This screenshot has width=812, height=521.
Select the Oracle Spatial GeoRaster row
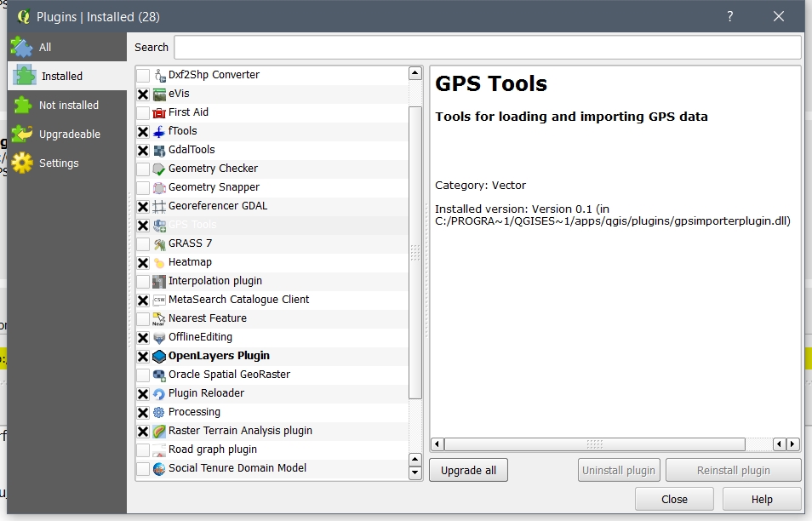pos(272,375)
